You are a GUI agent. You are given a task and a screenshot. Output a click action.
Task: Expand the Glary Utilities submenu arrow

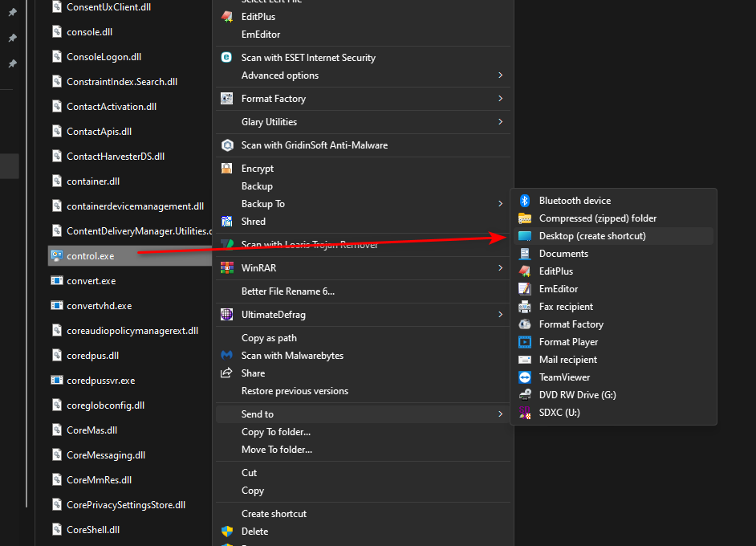501,122
